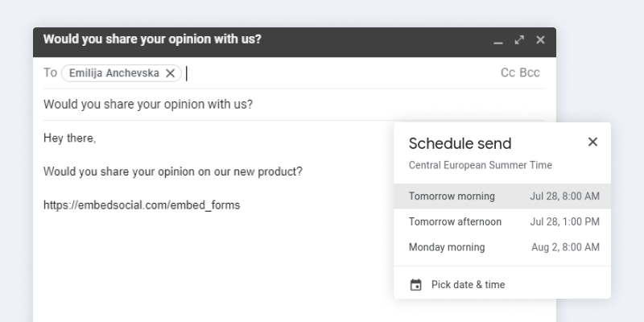644x322 pixels.
Task: Close the email compose window
Action: 540,39
